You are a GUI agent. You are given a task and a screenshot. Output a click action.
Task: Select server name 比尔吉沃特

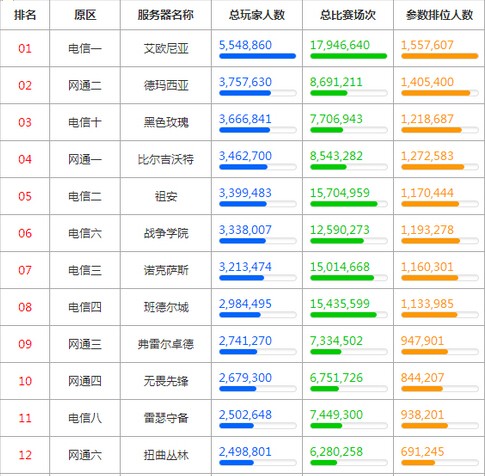point(166,160)
